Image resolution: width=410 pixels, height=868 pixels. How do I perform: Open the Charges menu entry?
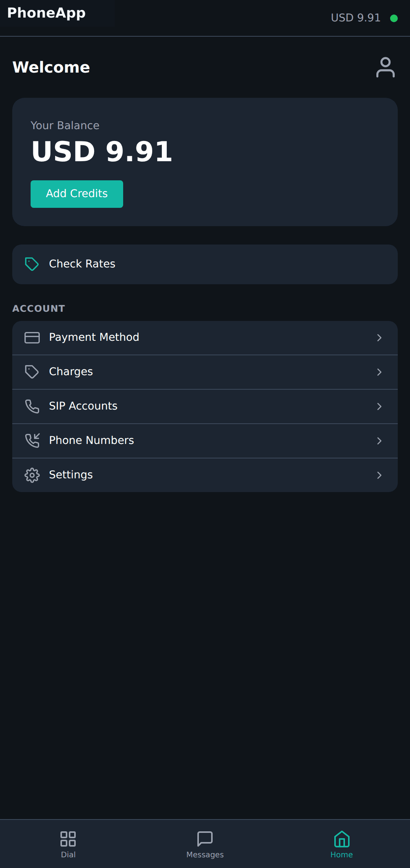click(205, 372)
